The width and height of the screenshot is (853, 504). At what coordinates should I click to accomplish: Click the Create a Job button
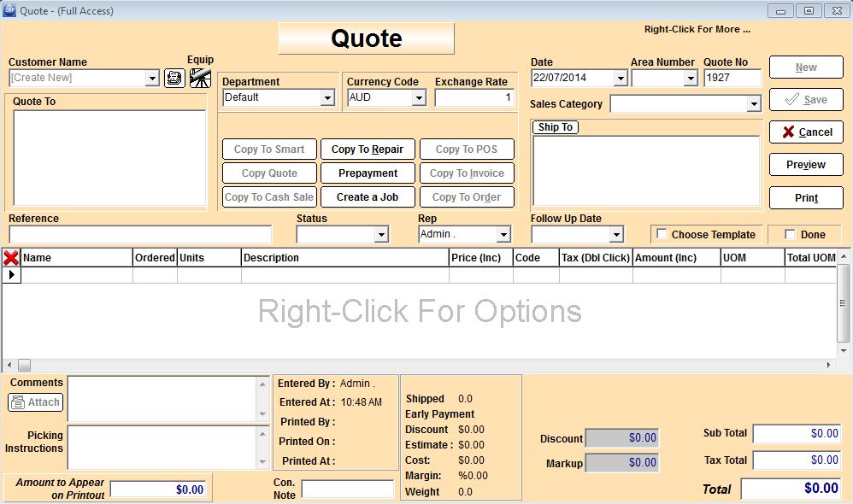coord(368,196)
